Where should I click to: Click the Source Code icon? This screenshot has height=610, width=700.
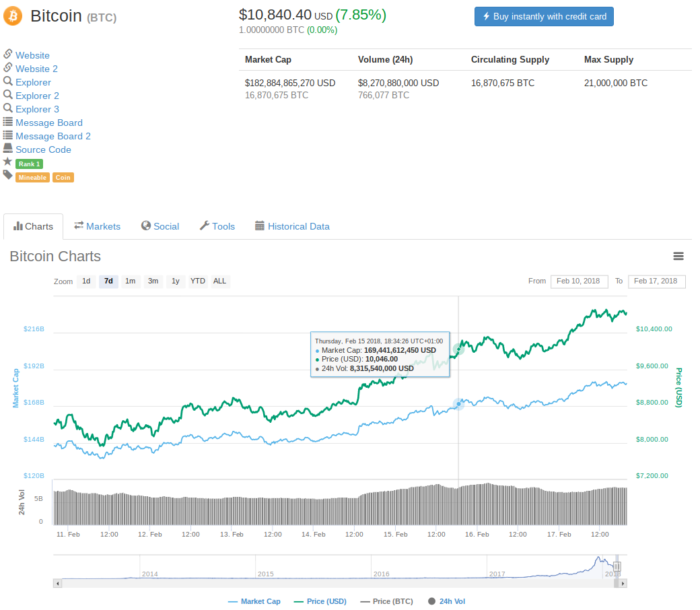pos(8,149)
